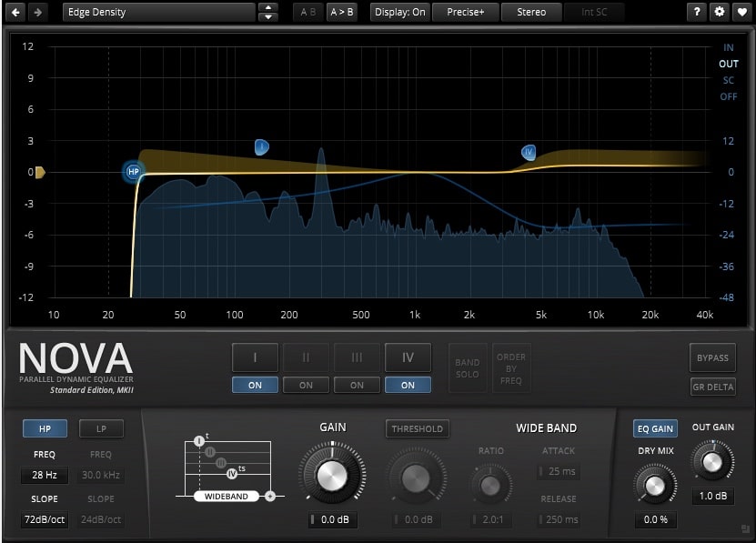Screen dimensions: 756x543
Task: Open the plugin help via question mark icon
Action: 696,12
